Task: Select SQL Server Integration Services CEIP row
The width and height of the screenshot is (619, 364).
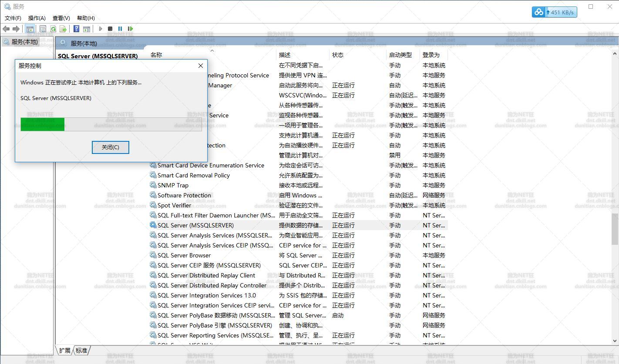Action: point(298,305)
